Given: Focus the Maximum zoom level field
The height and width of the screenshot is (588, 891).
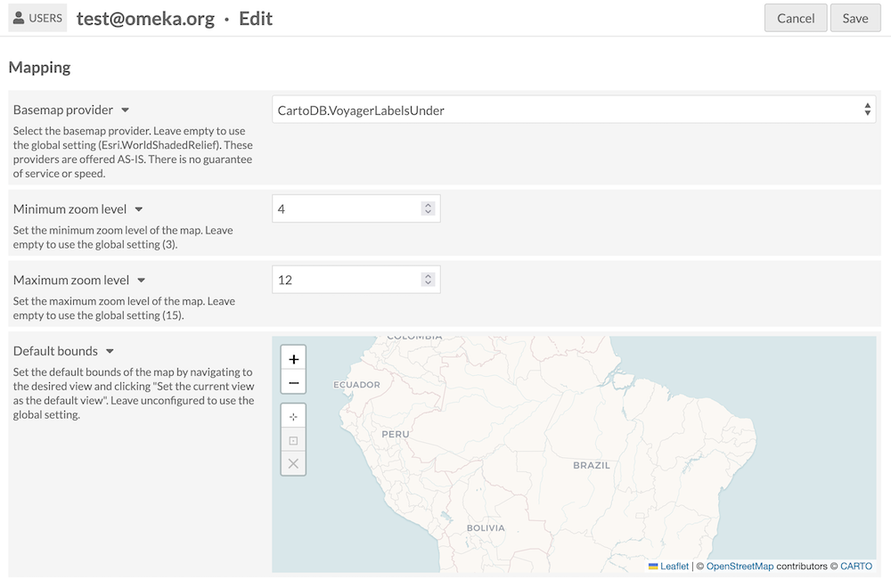Looking at the screenshot, I should coord(356,280).
